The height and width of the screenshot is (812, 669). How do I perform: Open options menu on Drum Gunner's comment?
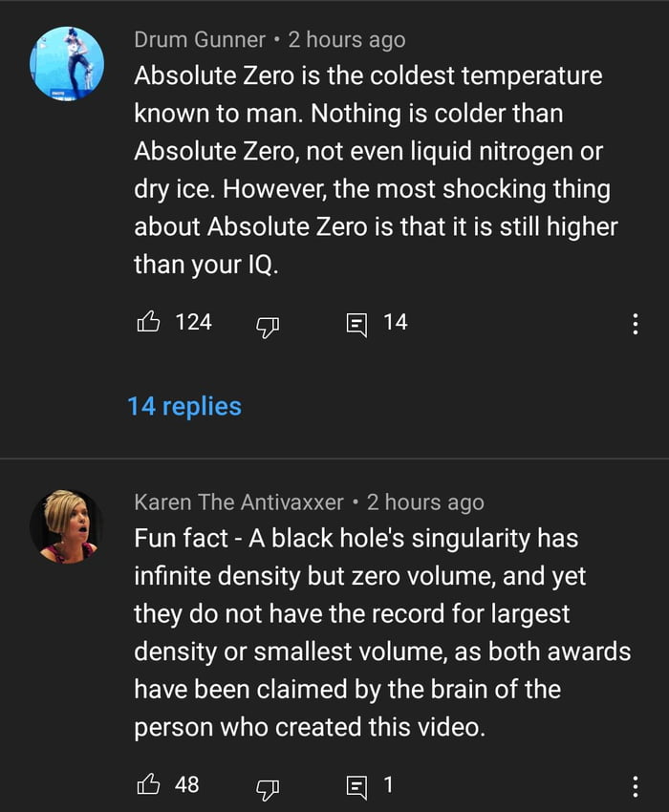click(x=636, y=325)
